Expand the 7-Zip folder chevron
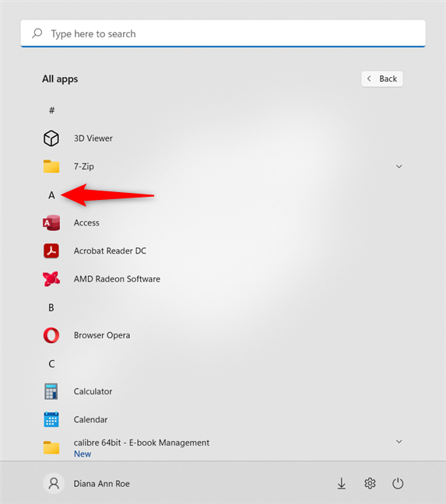The image size is (446, 504). pyautogui.click(x=399, y=166)
